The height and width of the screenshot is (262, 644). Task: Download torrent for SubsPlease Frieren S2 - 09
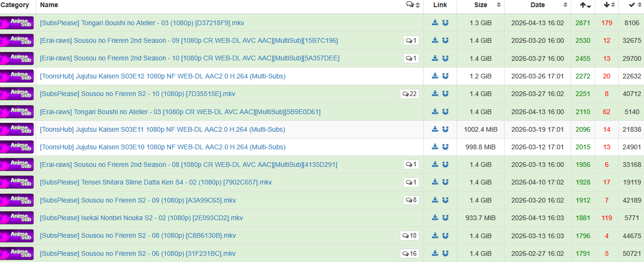(435, 200)
